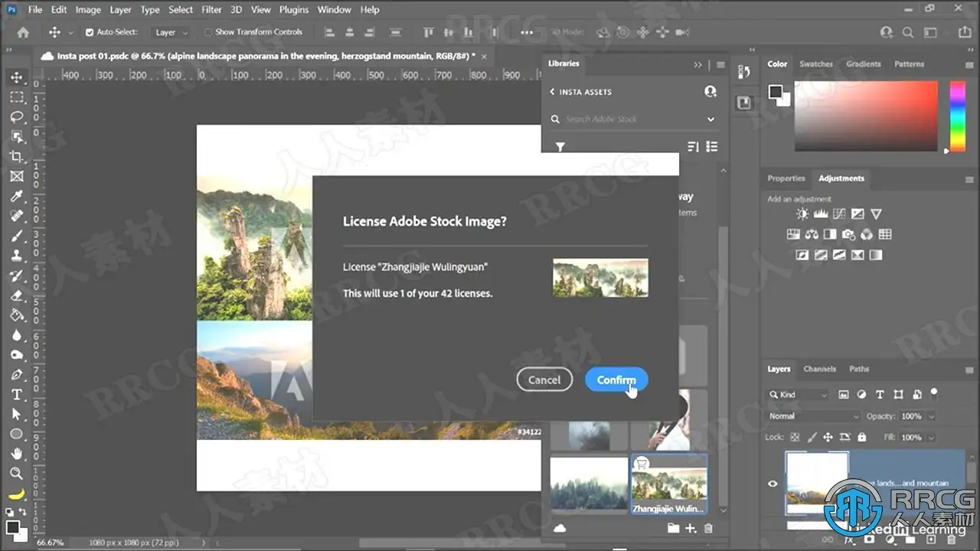Expand the Move tool preset dropdown
This screenshot has width=980, height=551.
click(x=70, y=33)
